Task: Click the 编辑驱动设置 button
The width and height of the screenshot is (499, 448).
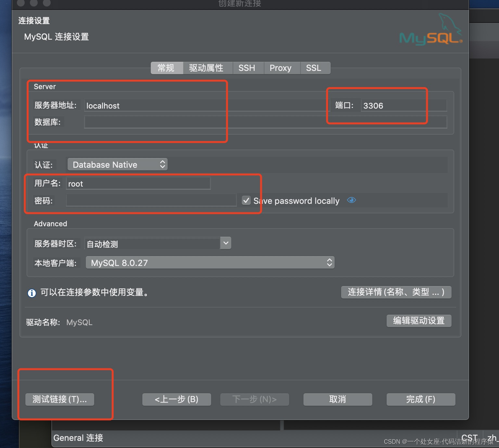Action: tap(418, 321)
